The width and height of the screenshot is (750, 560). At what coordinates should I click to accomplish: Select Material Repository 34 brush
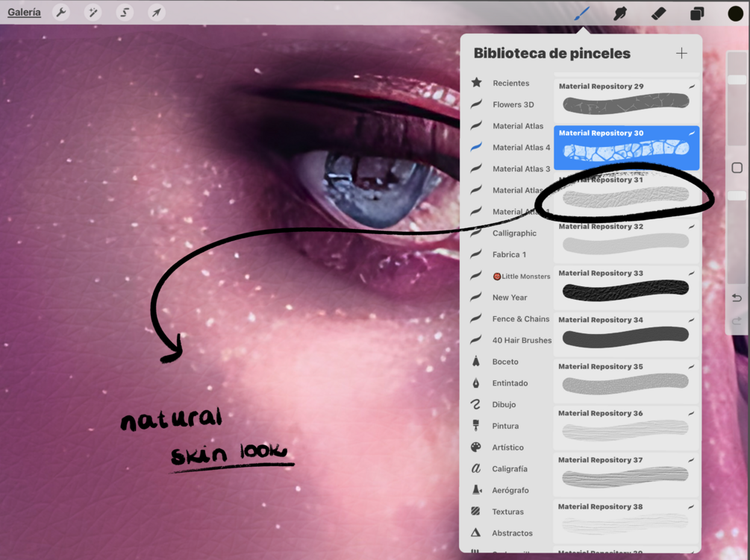[627, 335]
